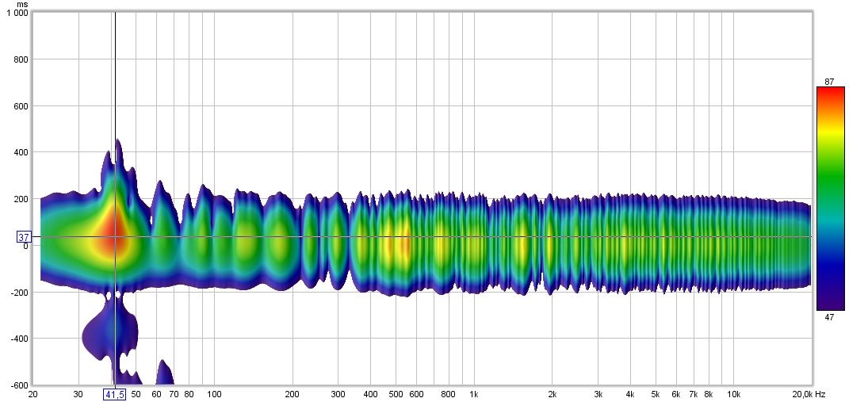Click the '1k' label on the frequency axis

[474, 394]
